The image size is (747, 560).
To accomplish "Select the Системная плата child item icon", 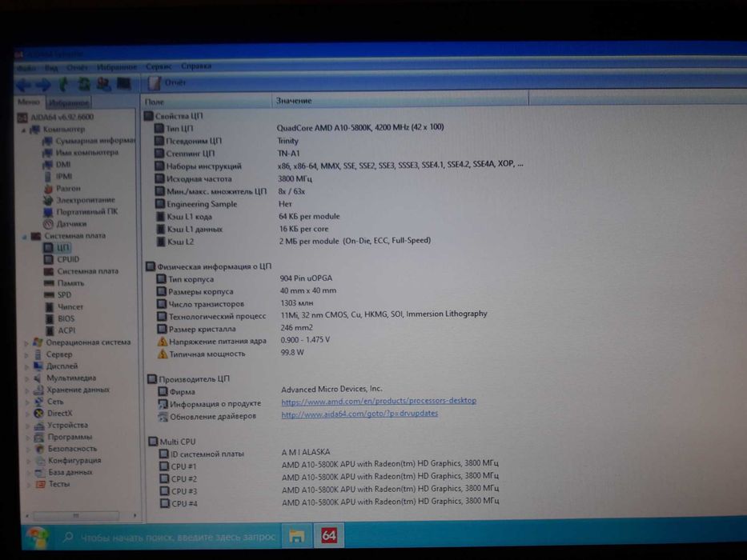I will click(x=49, y=271).
